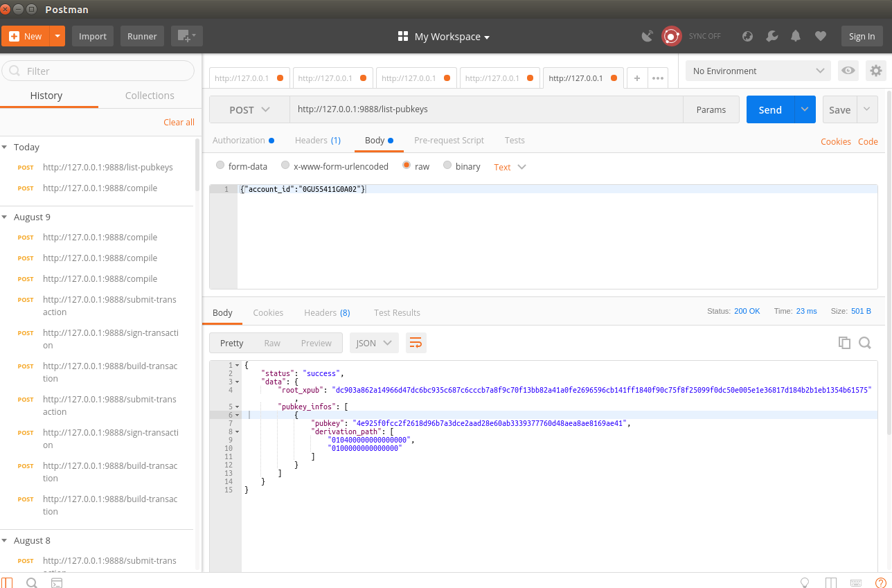Image resolution: width=892 pixels, height=588 pixels.
Task: Open the Save button dropdown arrow
Action: coord(868,109)
